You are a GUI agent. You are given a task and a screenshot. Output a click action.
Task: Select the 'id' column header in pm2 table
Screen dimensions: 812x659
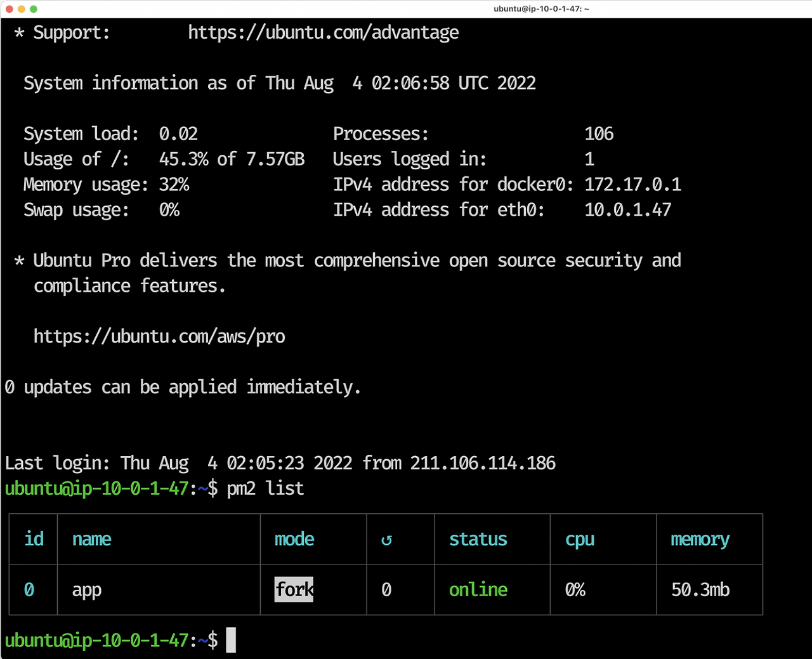tap(34, 538)
